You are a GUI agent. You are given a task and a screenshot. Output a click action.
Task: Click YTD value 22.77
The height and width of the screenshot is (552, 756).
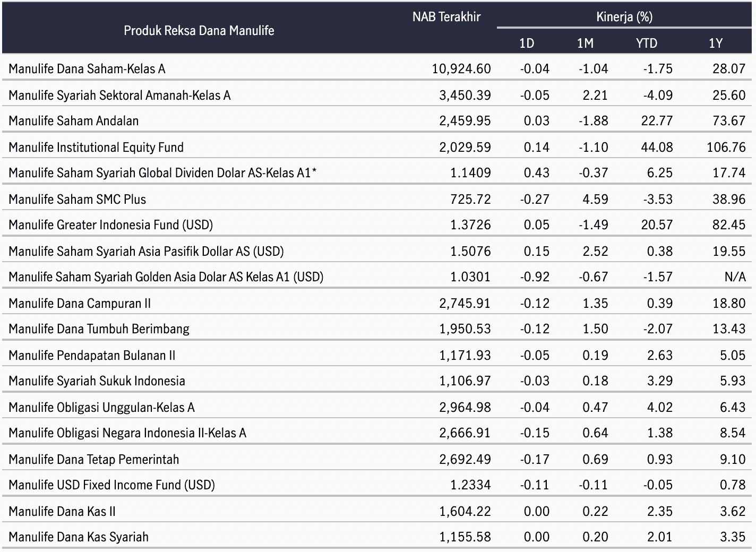pos(657,120)
